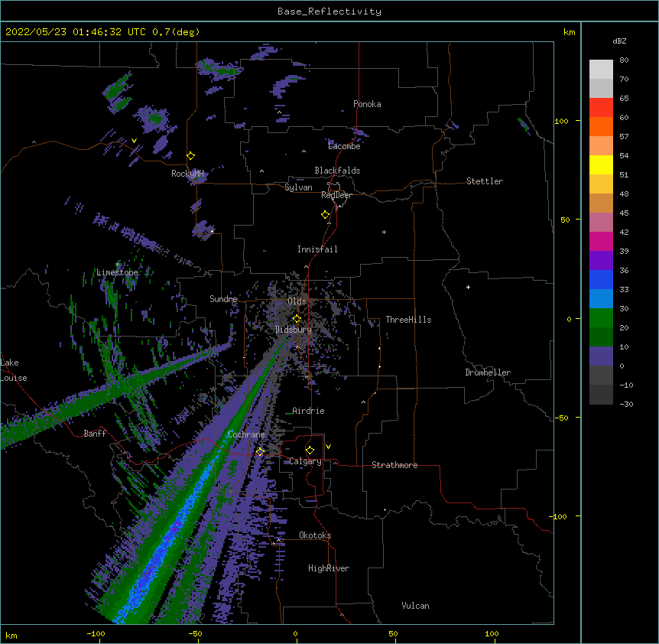Screen dimensions: 659x644
Task: Click the white asterisk marker east of Innisfail
Action: [x=384, y=232]
